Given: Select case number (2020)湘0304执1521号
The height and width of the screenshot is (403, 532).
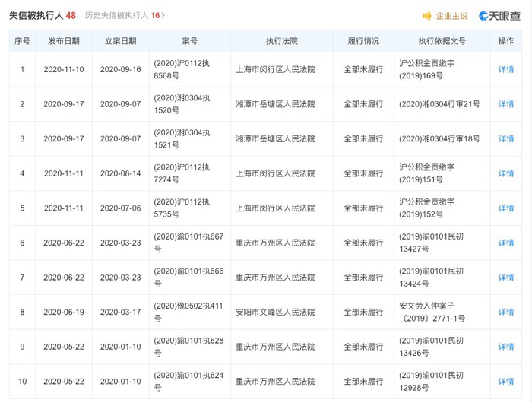Looking at the screenshot, I should click(182, 138).
